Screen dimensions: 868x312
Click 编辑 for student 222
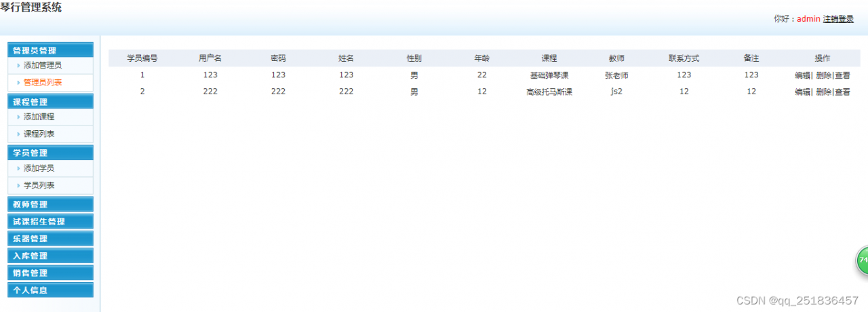pyautogui.click(x=802, y=92)
